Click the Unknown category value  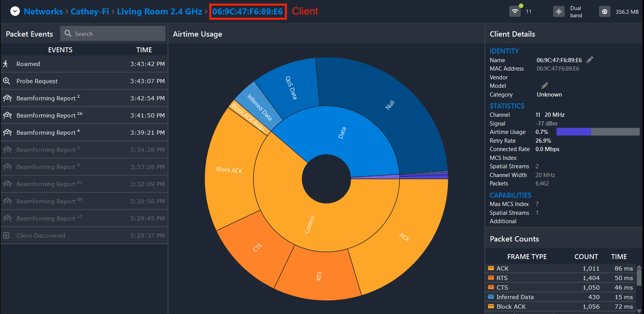(x=549, y=94)
